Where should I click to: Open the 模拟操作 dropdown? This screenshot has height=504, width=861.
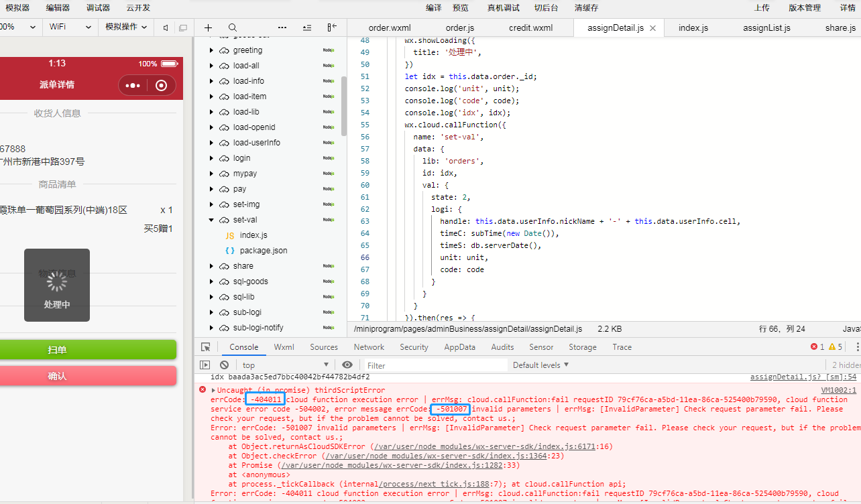127,27
